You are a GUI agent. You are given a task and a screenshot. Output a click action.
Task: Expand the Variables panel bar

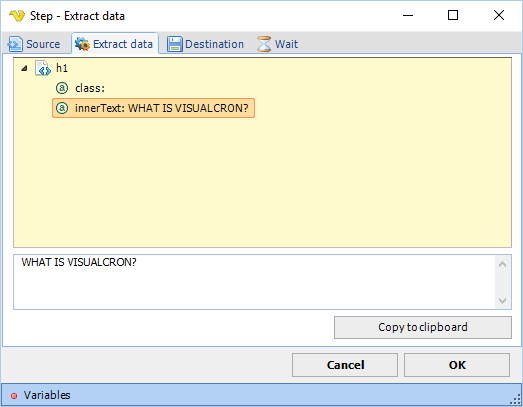(x=262, y=395)
